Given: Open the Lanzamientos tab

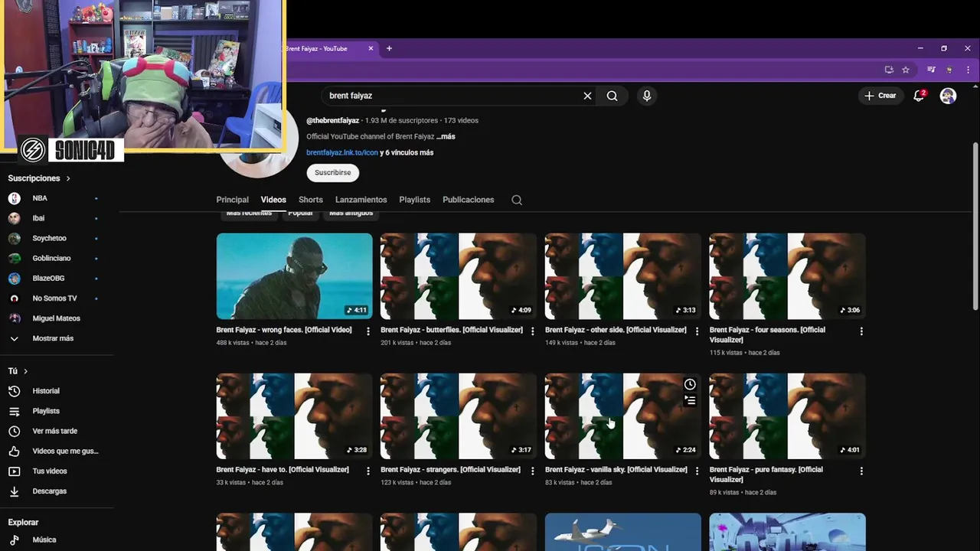Looking at the screenshot, I should point(361,200).
